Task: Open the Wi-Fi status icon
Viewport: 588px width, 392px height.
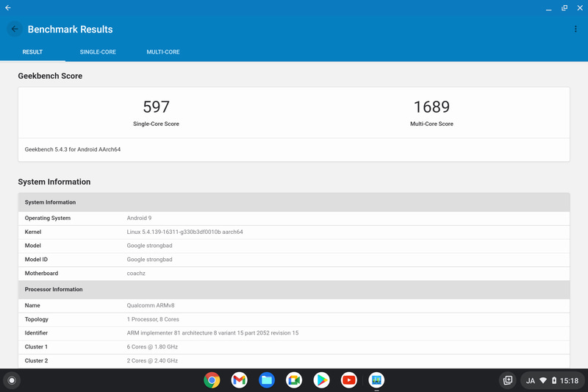Action: tap(543, 381)
